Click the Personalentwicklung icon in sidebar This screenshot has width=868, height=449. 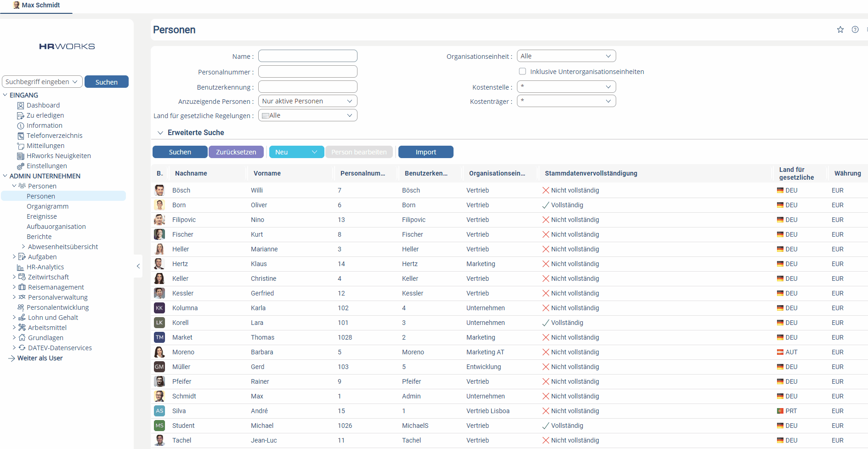coord(21,307)
